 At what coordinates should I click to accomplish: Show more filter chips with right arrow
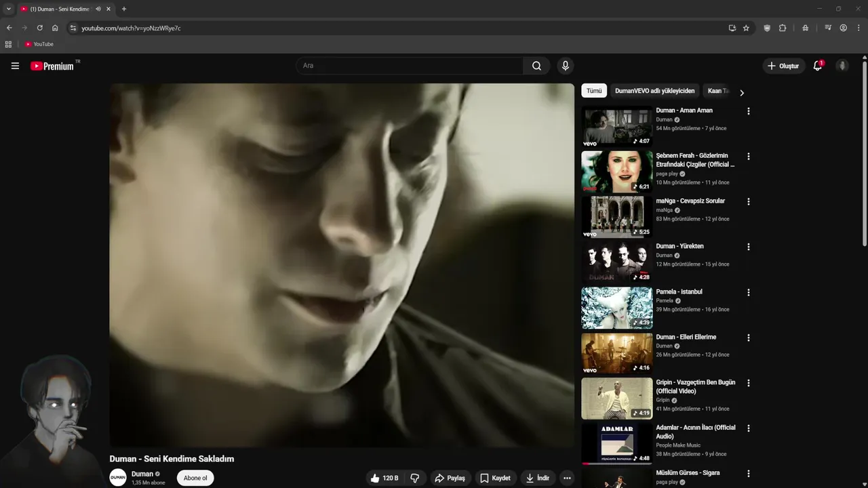(741, 92)
